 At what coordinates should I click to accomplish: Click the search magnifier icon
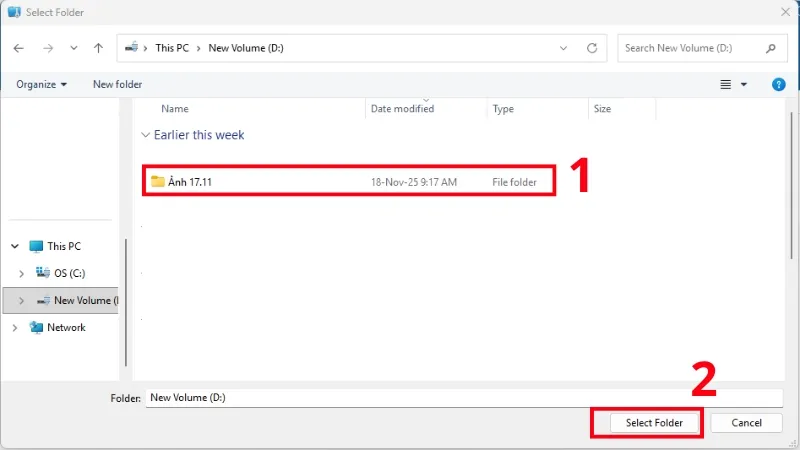pos(770,48)
